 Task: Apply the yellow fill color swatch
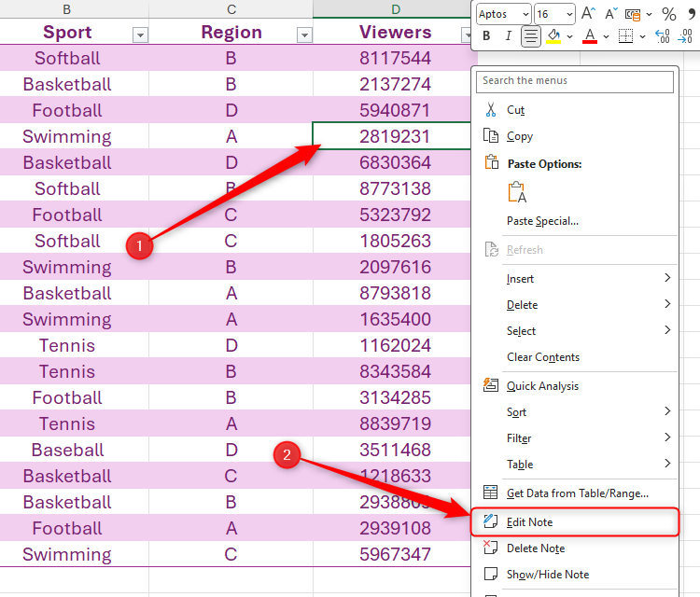tap(553, 36)
